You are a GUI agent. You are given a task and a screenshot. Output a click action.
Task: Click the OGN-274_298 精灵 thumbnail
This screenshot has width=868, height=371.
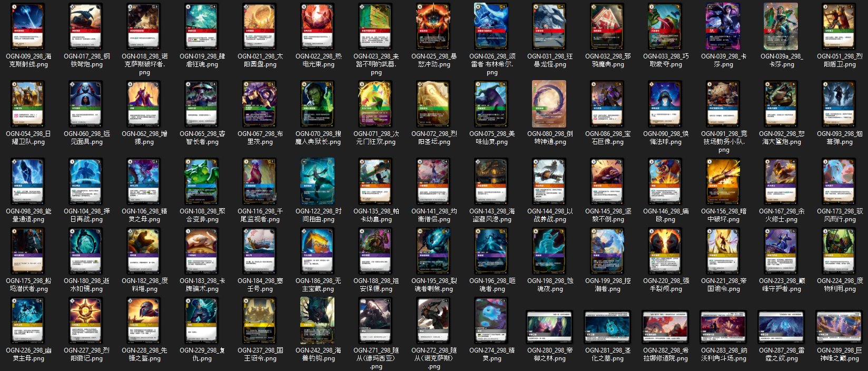click(492, 320)
